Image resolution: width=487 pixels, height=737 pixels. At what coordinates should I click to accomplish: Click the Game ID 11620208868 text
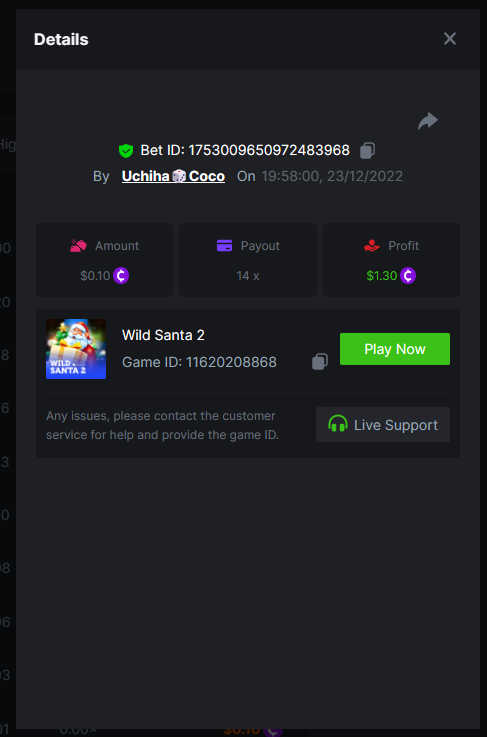pos(199,362)
